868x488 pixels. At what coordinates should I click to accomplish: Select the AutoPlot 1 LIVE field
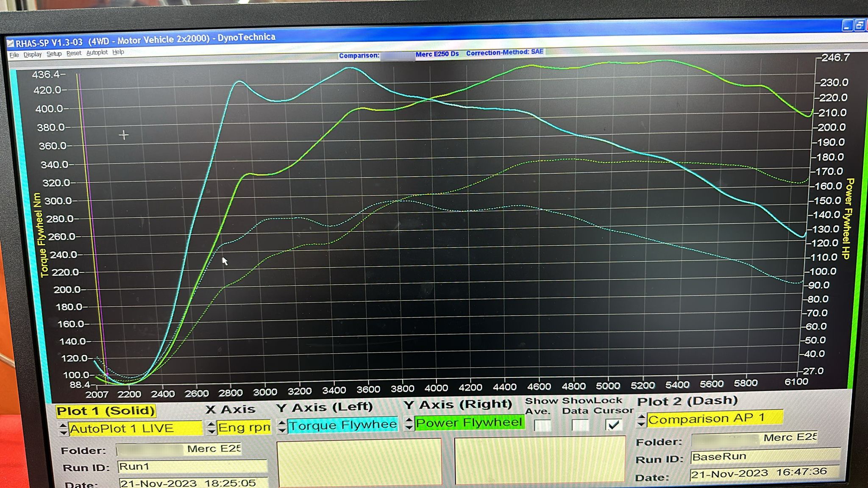pos(135,429)
